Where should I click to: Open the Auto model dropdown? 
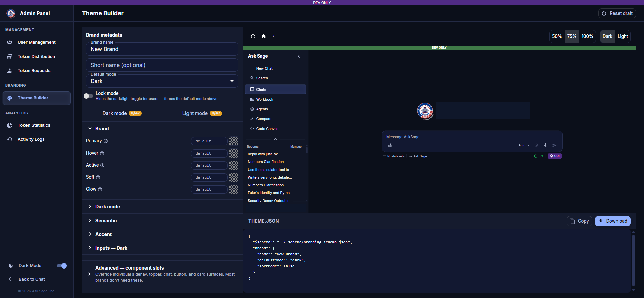click(524, 145)
